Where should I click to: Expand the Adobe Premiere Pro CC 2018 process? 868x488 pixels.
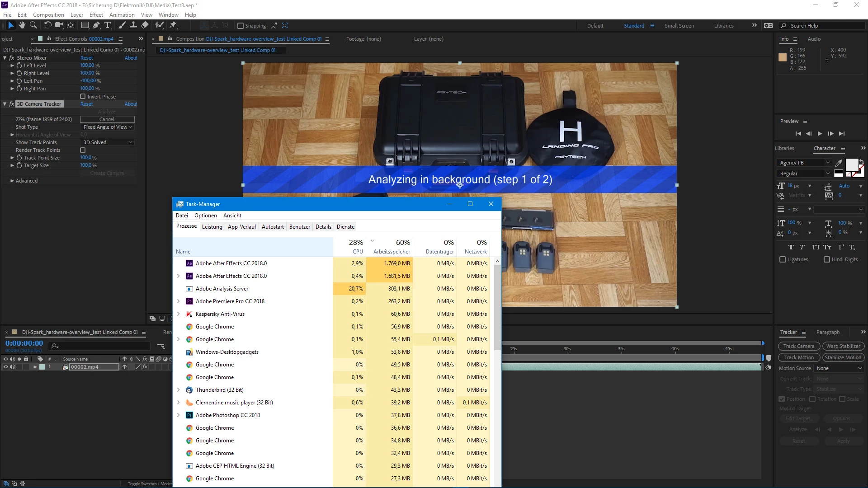click(x=178, y=301)
